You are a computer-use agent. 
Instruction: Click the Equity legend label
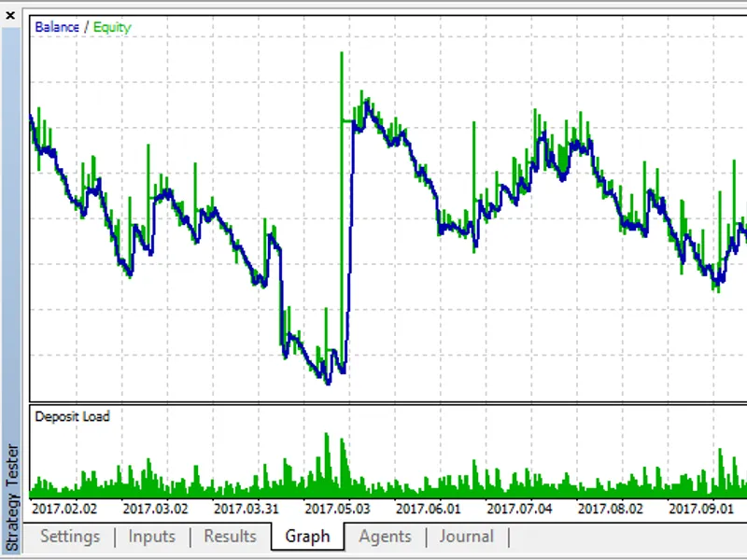[x=112, y=28]
